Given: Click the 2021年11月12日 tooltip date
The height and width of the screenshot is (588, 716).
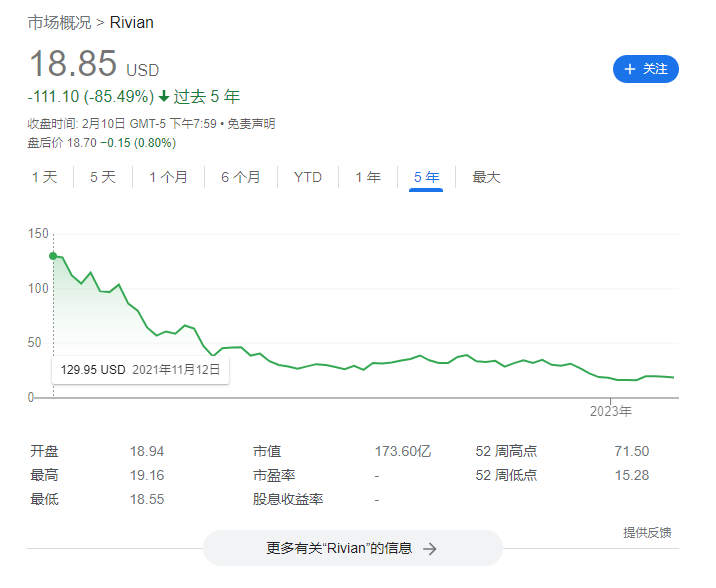Looking at the screenshot, I should [176, 369].
